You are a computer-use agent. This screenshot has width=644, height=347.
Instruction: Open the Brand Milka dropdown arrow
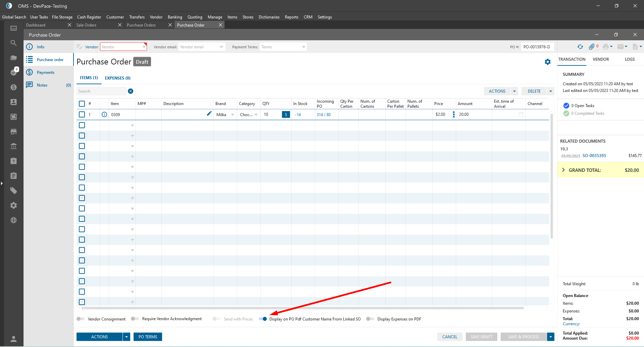tap(233, 115)
